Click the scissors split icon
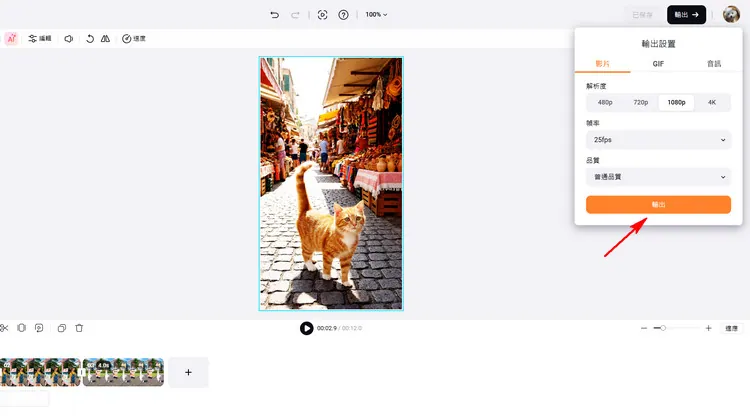 4,328
